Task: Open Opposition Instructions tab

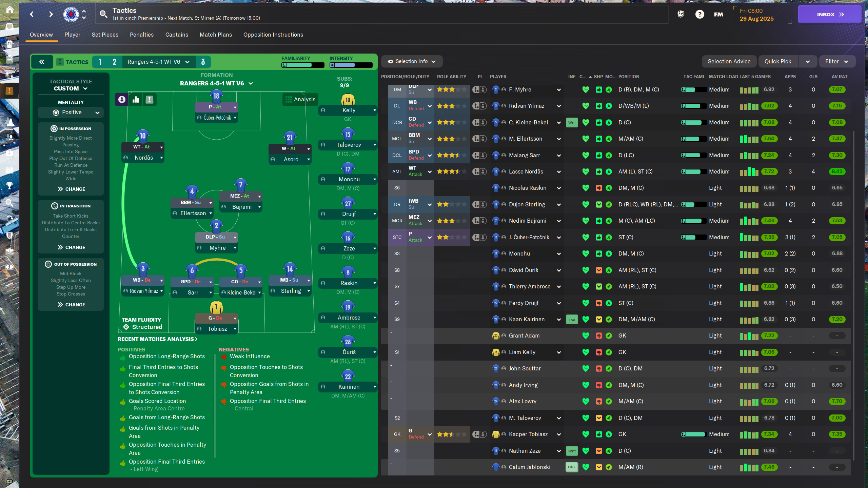Action: (x=273, y=35)
